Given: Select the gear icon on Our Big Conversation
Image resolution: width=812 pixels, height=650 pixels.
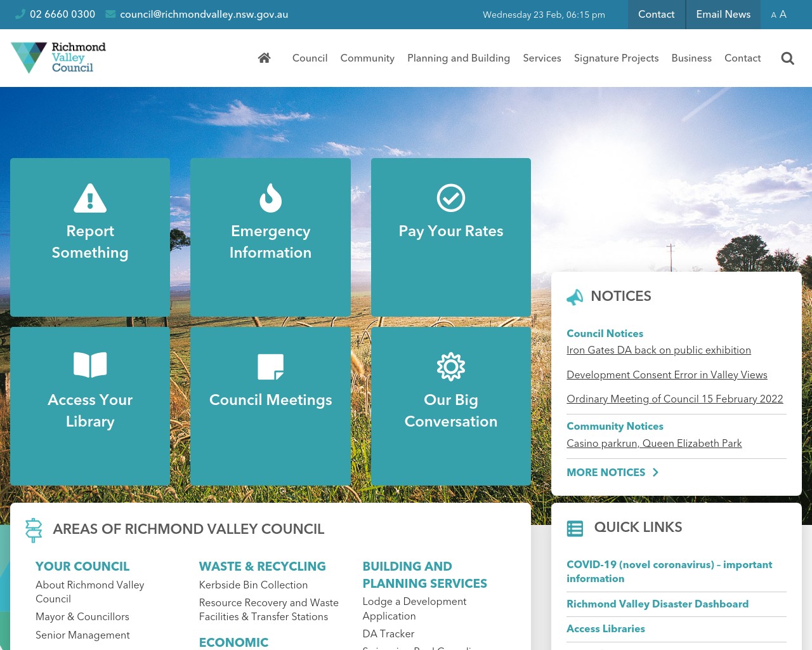Looking at the screenshot, I should coord(450,366).
